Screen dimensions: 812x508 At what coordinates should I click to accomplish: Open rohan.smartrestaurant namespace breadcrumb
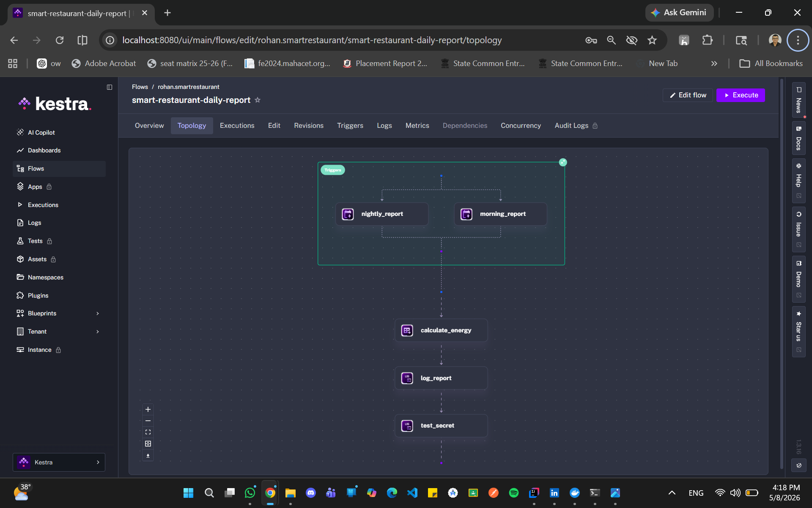189,87
